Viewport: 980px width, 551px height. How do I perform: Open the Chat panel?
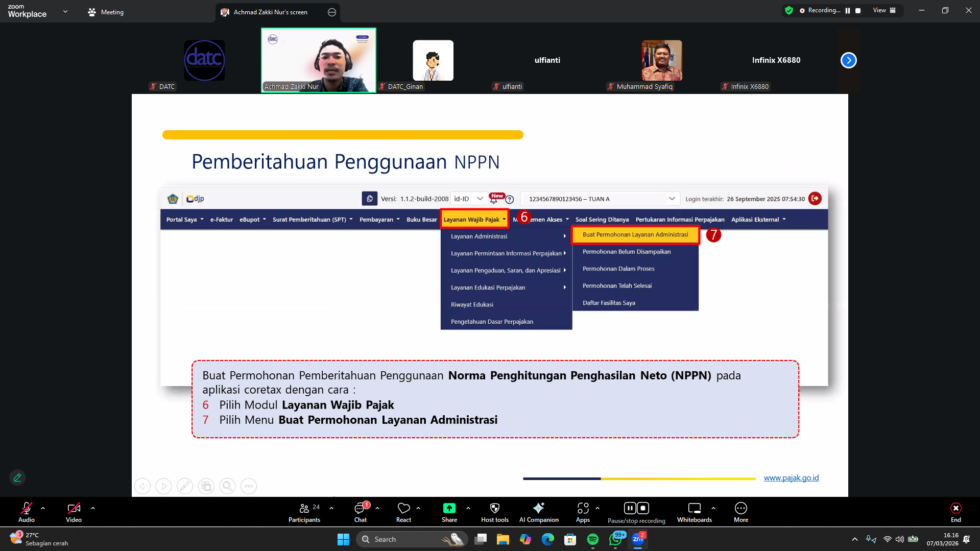click(x=361, y=512)
